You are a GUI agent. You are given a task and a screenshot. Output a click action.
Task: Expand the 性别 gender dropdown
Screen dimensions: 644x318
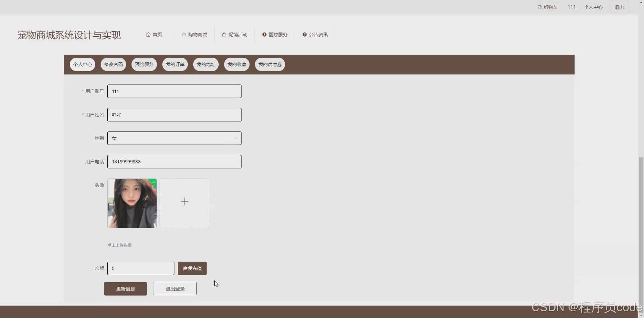click(x=174, y=138)
